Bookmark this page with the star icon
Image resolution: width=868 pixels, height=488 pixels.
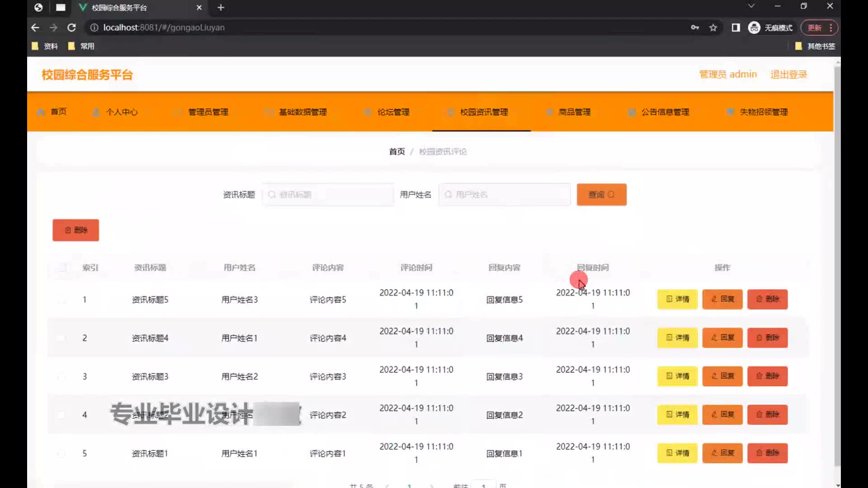pos(713,28)
